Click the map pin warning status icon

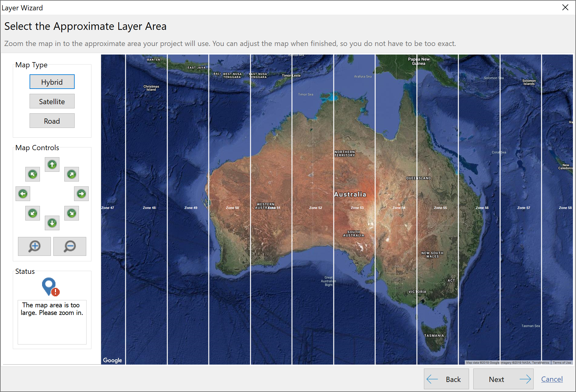(x=51, y=287)
